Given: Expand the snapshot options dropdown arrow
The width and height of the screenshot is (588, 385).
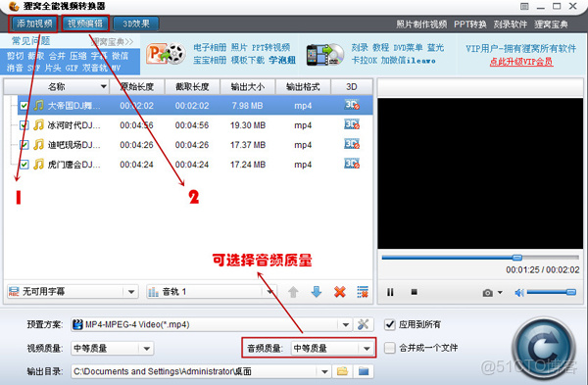Looking at the screenshot, I should coord(500,292).
